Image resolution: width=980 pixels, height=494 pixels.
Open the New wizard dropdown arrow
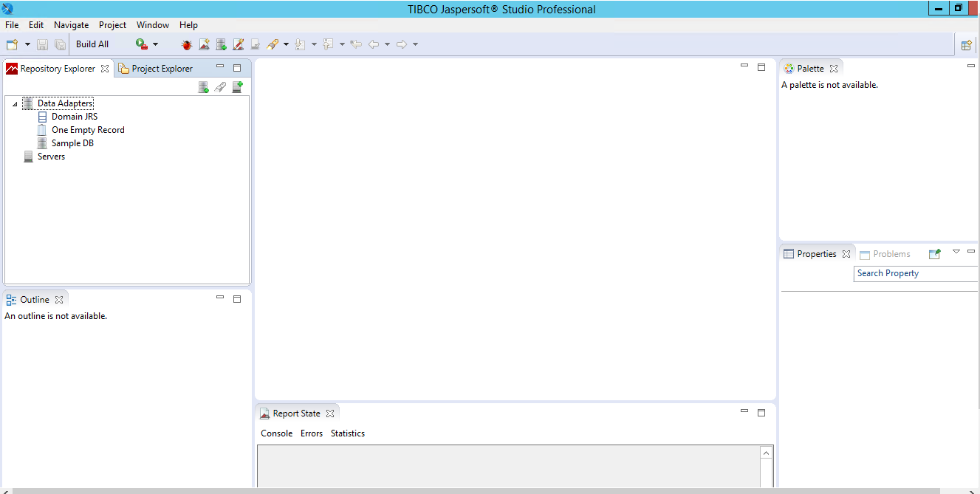pos(27,44)
